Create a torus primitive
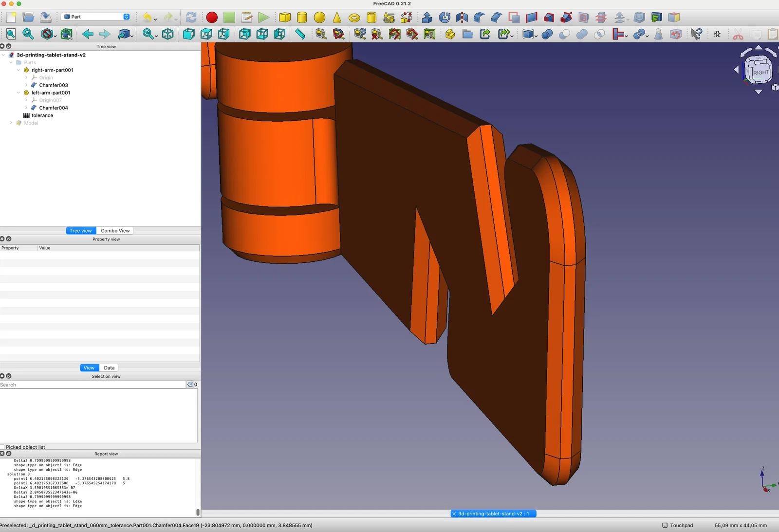The height and width of the screenshot is (532, 779). 354,18
